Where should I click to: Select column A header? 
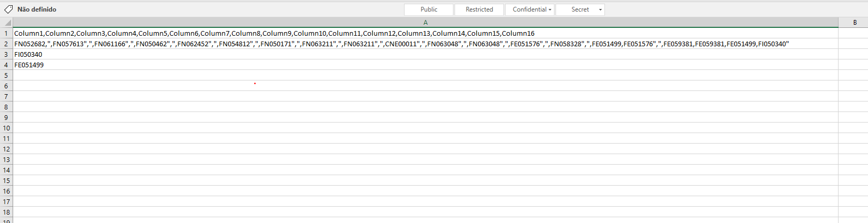click(x=426, y=23)
